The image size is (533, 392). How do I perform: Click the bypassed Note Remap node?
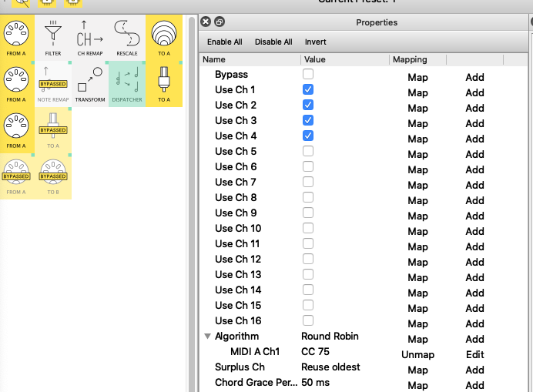click(53, 83)
